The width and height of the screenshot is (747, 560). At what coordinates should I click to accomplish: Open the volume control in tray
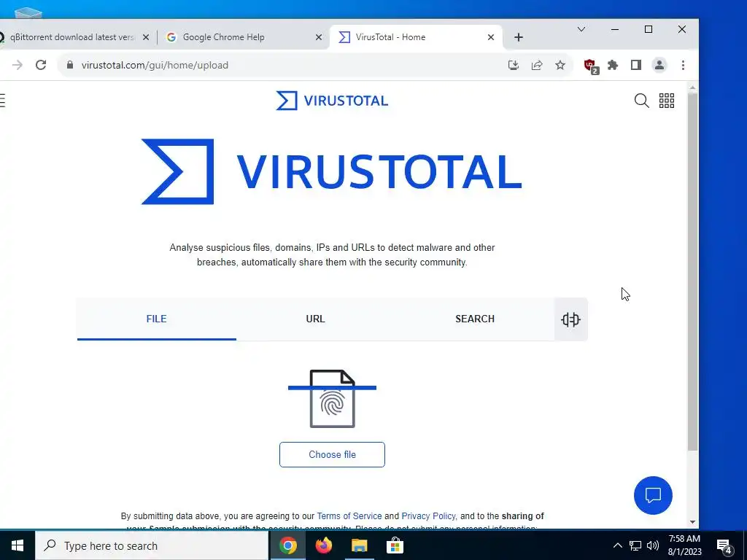653,545
